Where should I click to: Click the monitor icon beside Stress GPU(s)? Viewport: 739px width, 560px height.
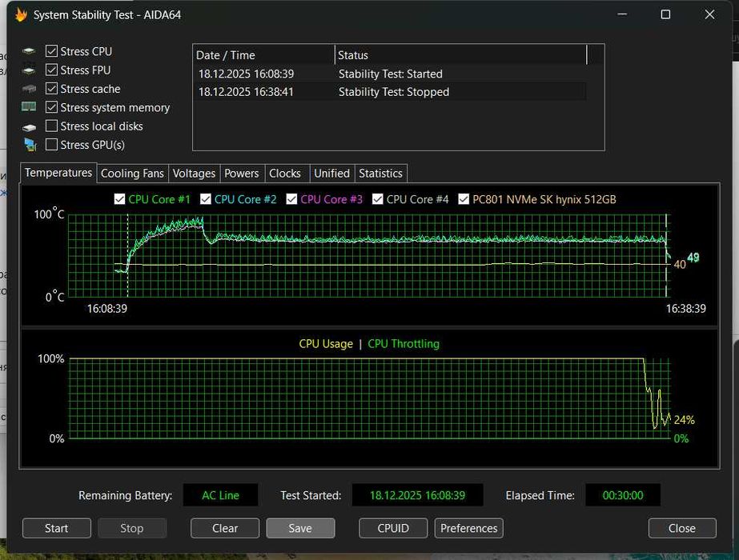(30, 145)
